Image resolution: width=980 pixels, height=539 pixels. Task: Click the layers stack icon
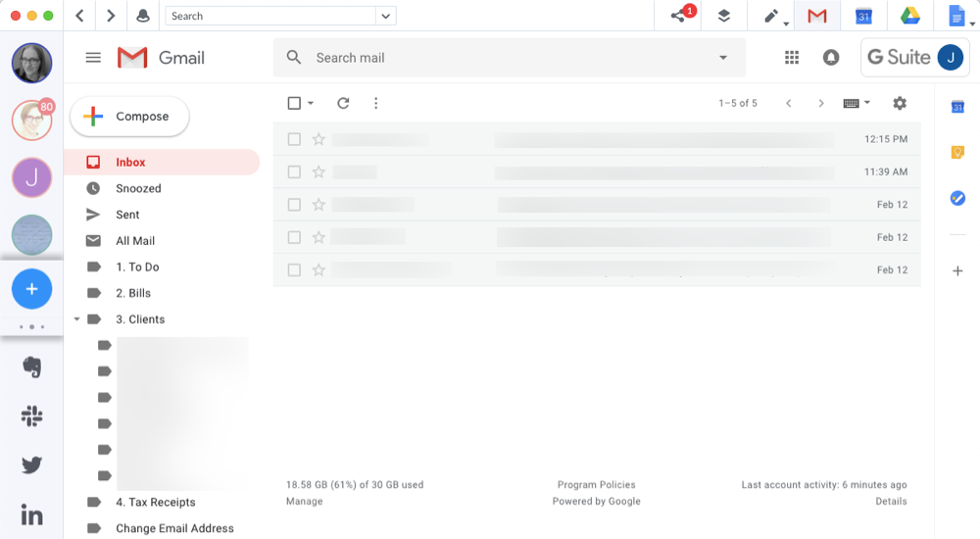[724, 16]
